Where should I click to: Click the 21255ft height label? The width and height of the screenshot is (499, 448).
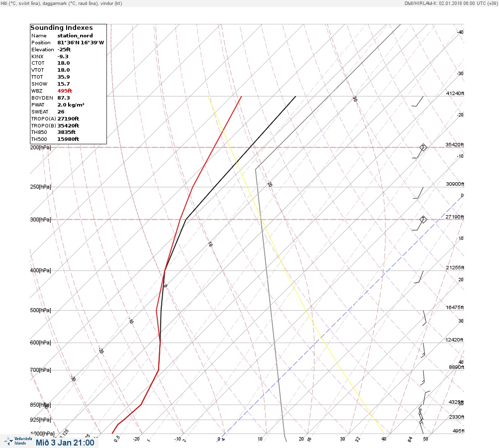pos(455,267)
